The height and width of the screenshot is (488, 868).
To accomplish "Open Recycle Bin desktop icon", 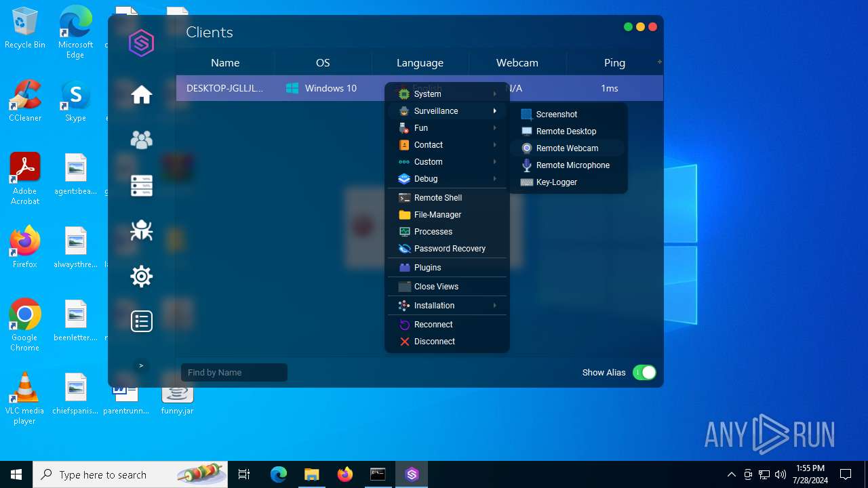I will [25, 28].
